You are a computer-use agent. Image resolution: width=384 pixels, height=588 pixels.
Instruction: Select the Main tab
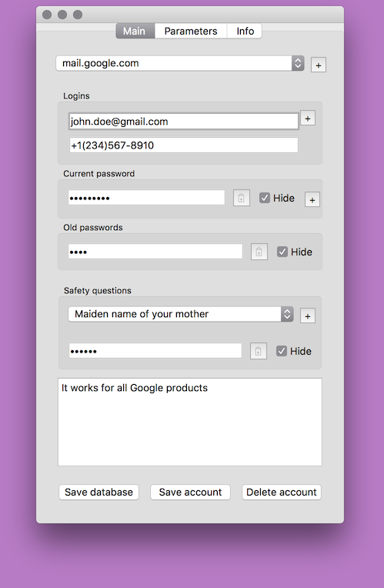tap(135, 31)
